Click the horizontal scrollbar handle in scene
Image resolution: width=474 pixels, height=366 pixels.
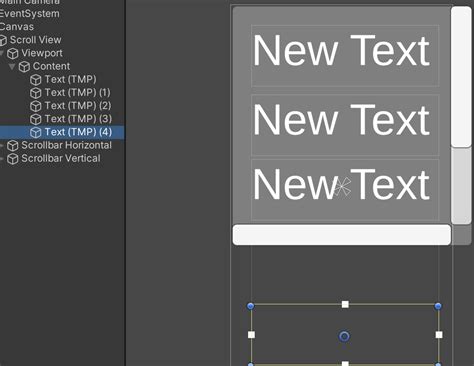click(342, 235)
